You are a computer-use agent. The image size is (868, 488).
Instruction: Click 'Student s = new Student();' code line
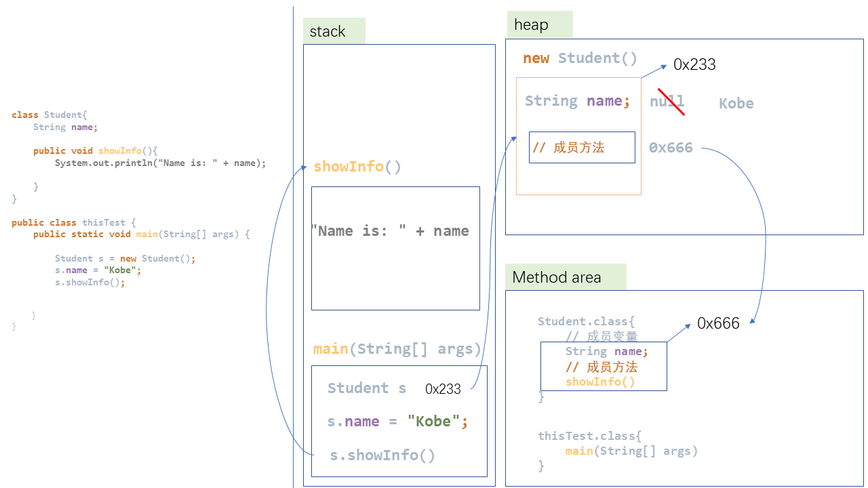tap(125, 258)
